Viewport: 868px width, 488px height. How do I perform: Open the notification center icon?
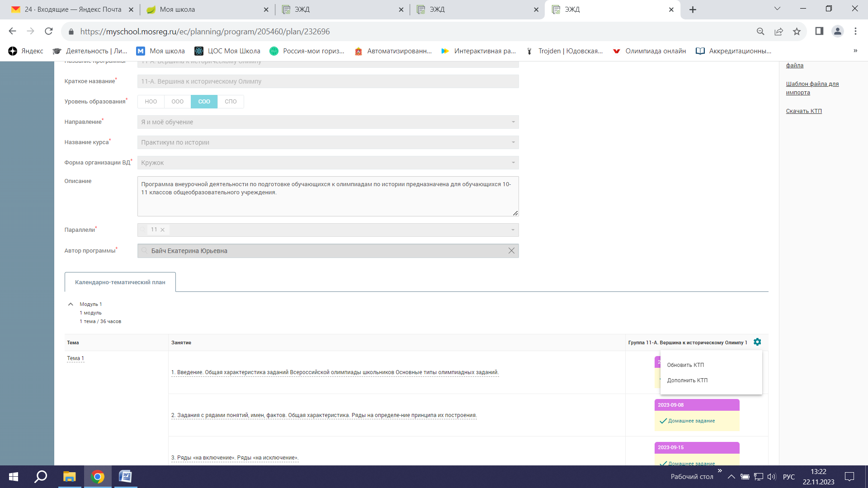point(849,477)
